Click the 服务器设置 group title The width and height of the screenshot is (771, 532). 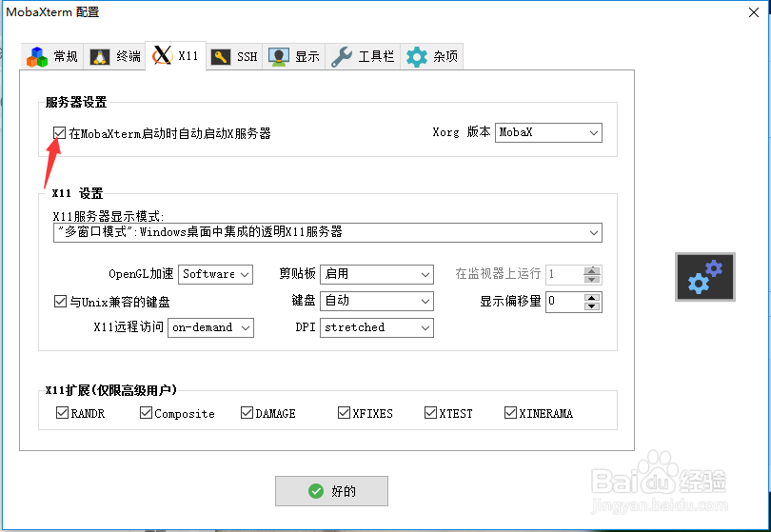(76, 102)
